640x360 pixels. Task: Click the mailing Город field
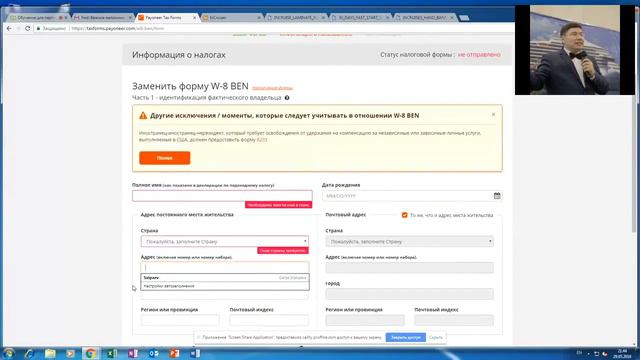[409, 294]
